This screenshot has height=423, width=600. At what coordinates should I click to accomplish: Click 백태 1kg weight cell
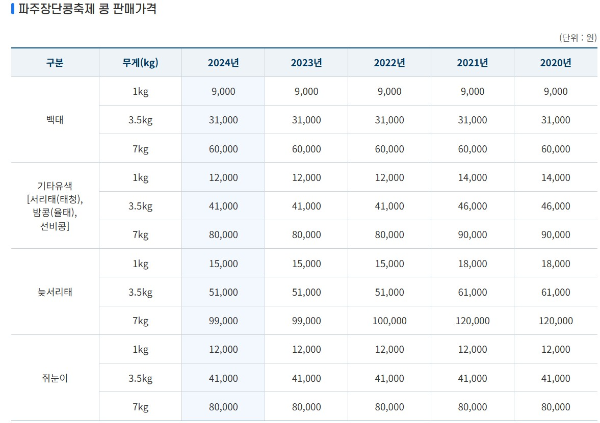coord(140,91)
